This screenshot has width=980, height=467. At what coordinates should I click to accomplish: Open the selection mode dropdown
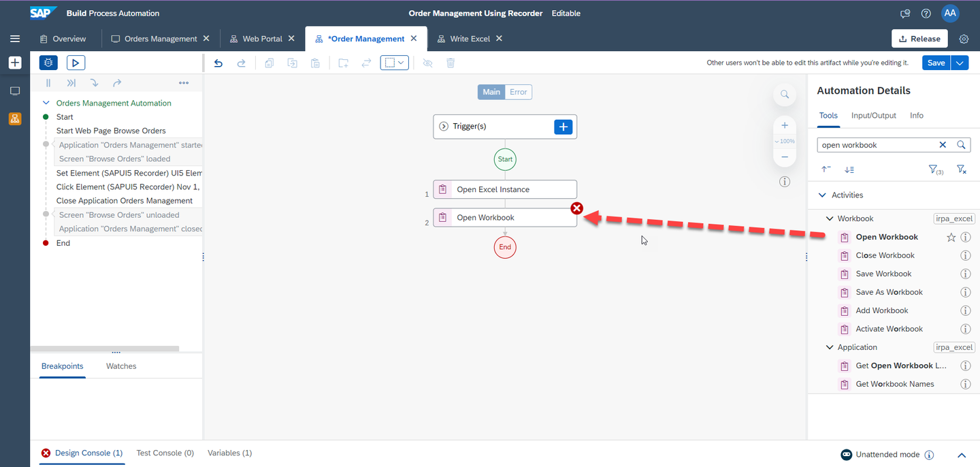coord(395,63)
